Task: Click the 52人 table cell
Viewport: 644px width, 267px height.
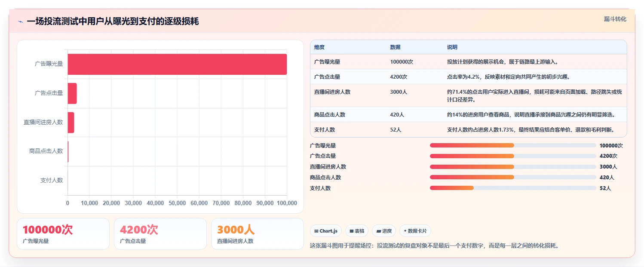Action: pos(396,130)
